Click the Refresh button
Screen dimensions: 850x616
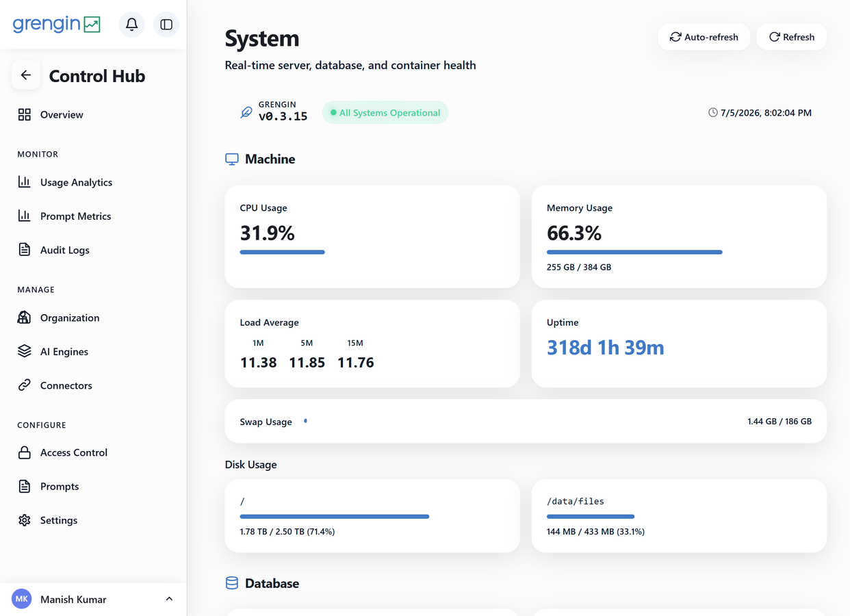point(791,37)
